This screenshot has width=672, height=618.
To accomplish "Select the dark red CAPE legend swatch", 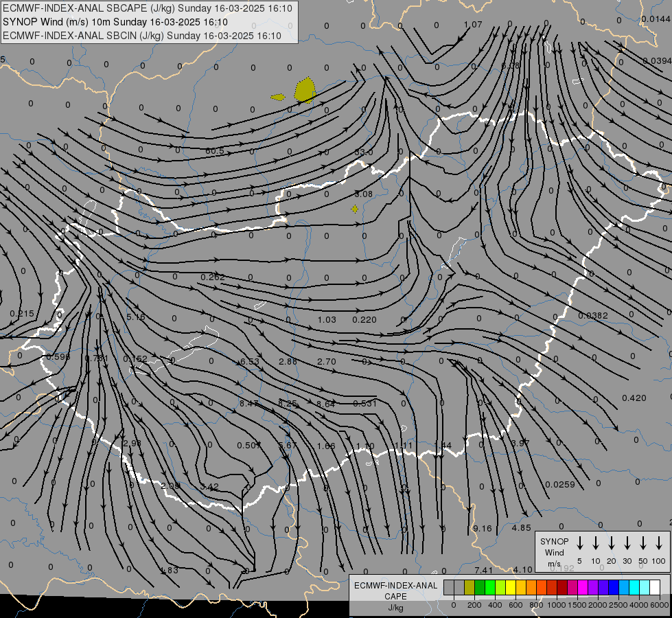I will point(562,588).
